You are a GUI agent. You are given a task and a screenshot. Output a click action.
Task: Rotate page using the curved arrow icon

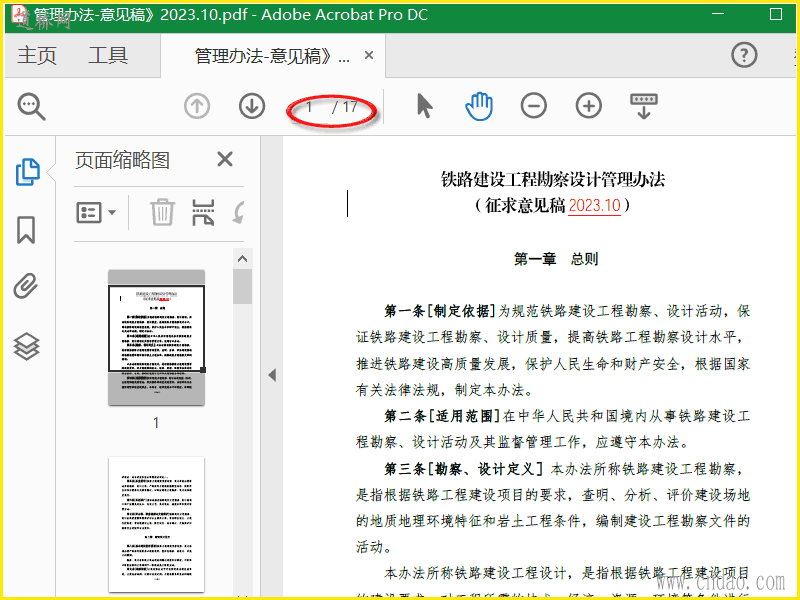coord(239,212)
